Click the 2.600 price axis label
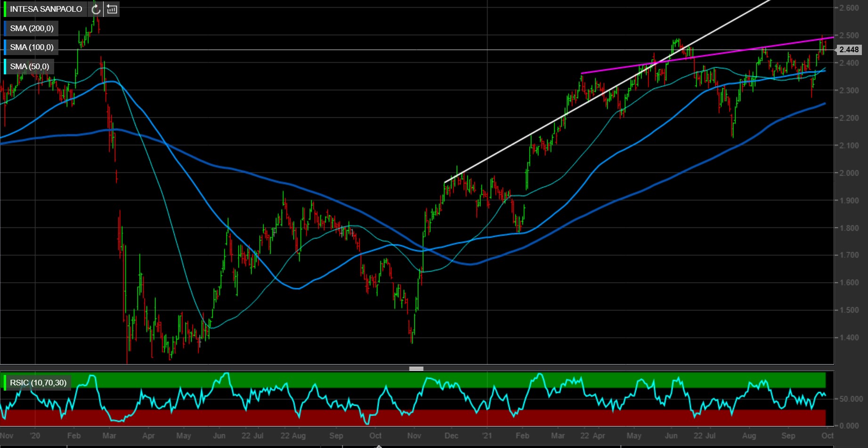Image resolution: width=868 pixels, height=448 pixels. [x=849, y=8]
